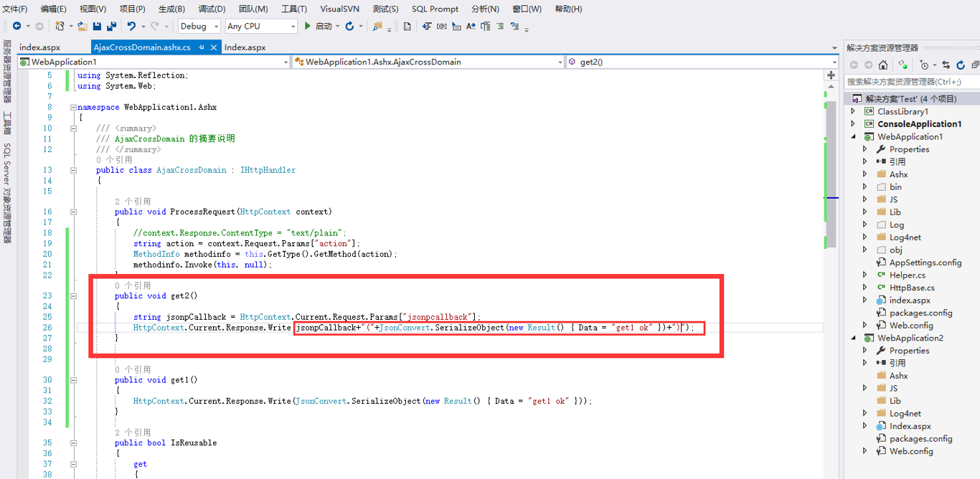The width and height of the screenshot is (980, 479).
Task: Click the home icon in Solution Explorer
Action: click(883, 65)
